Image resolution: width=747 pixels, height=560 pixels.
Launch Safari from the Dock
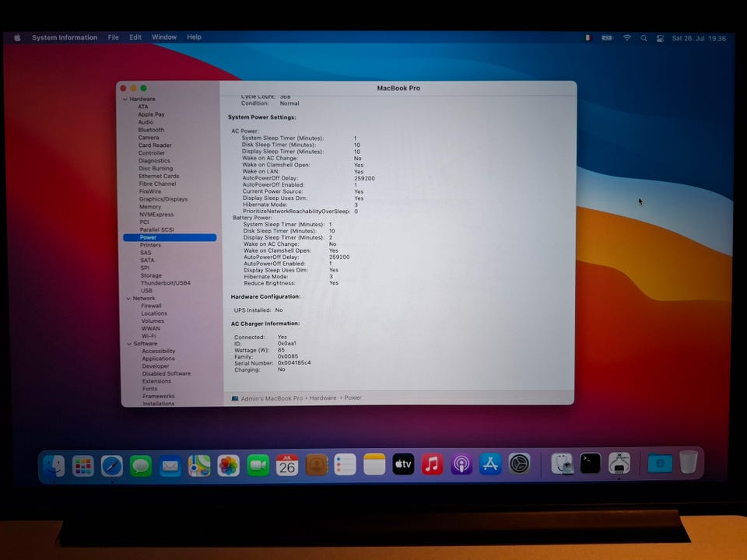coord(112,466)
